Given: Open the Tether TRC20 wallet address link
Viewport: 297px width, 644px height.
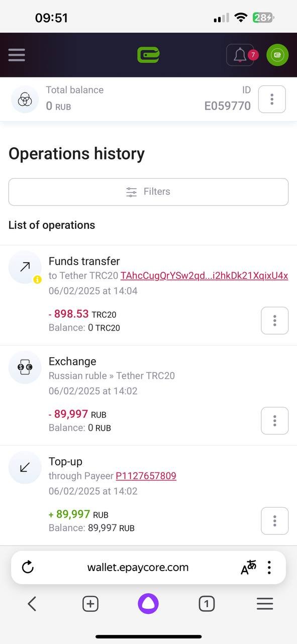Looking at the screenshot, I should [204, 276].
